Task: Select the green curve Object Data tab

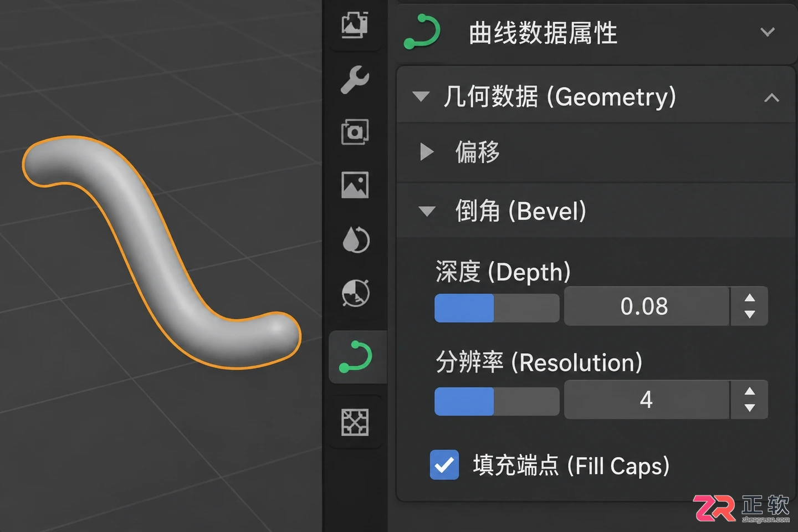Action: click(x=356, y=356)
